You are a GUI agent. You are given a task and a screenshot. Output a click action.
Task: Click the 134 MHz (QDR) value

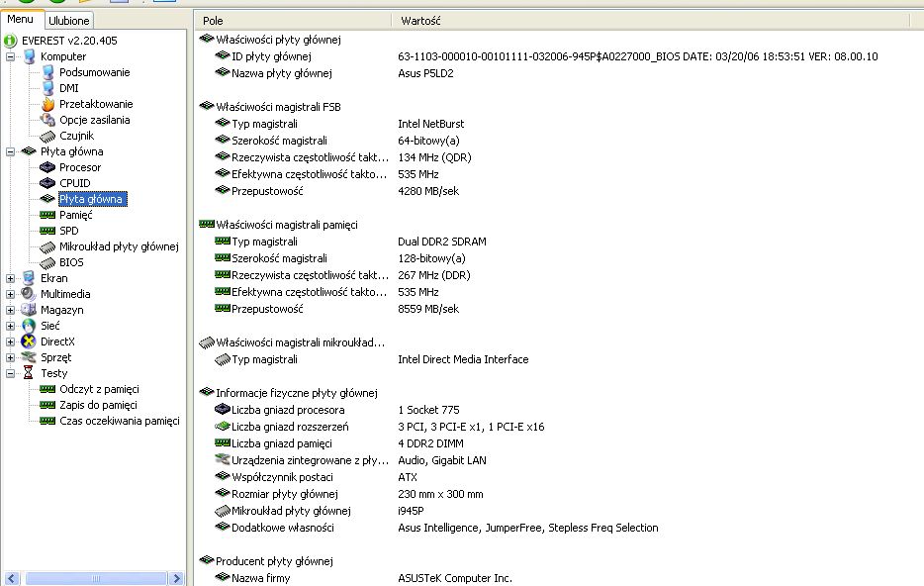(x=434, y=157)
